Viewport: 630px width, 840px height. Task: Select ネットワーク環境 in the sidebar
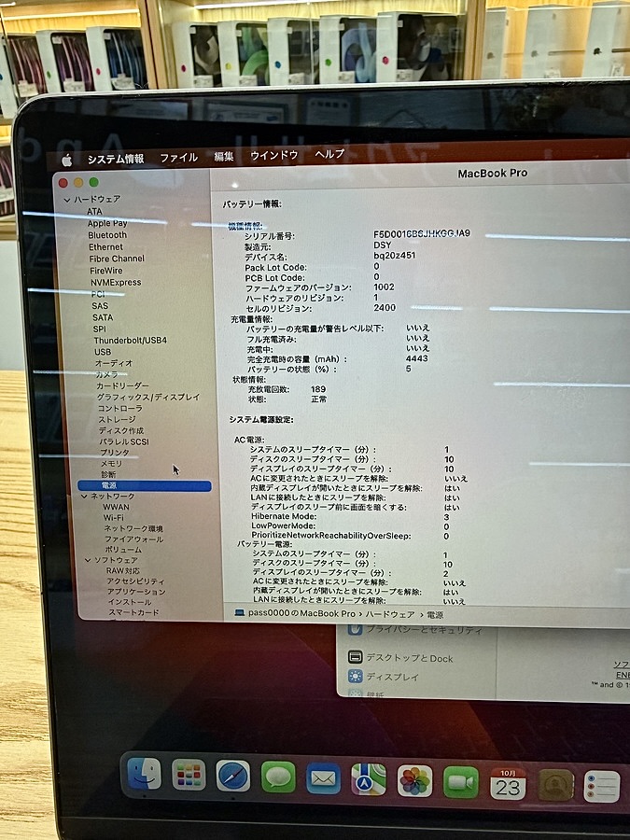[x=133, y=529]
